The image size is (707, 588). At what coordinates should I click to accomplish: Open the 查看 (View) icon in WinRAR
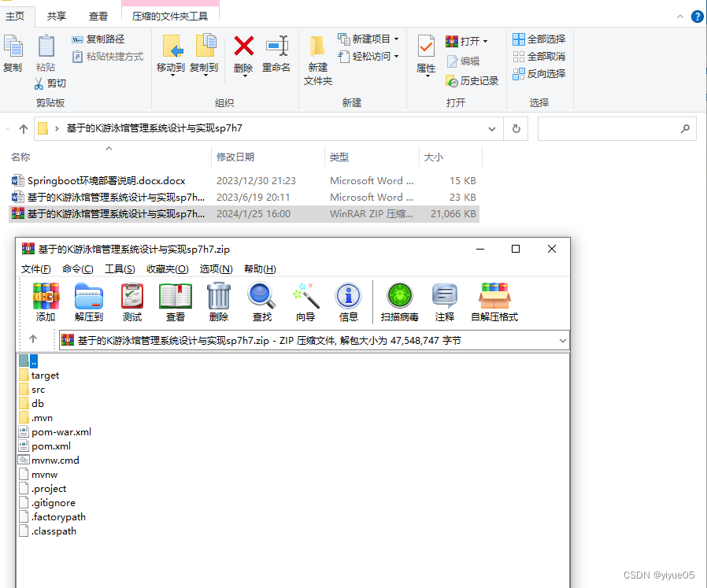(175, 301)
